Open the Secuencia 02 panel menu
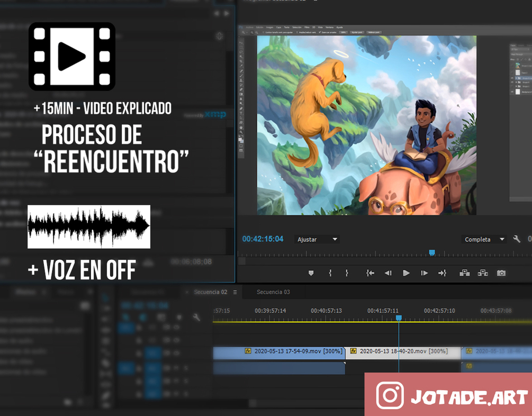 coord(235,292)
